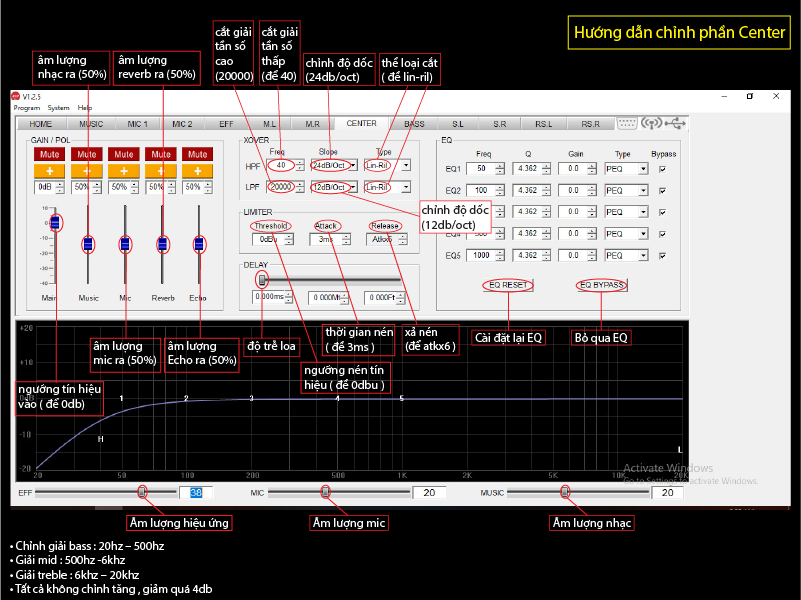801x600 pixels.
Task: Switch to the S.R tab
Action: 500,124
